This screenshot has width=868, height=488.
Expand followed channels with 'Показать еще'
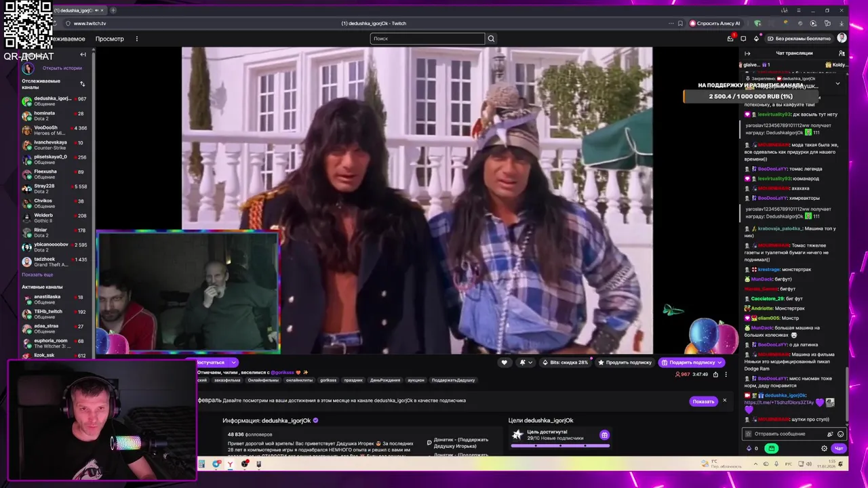[37, 274]
